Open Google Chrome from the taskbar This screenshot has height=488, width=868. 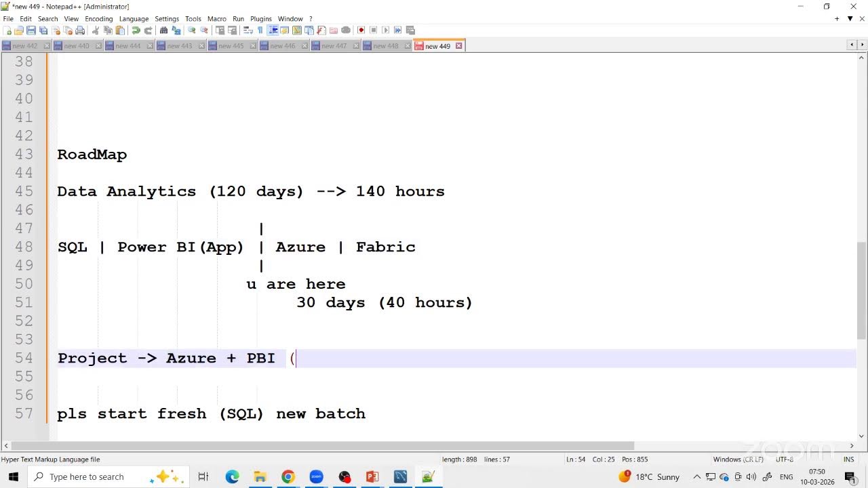[x=288, y=476]
